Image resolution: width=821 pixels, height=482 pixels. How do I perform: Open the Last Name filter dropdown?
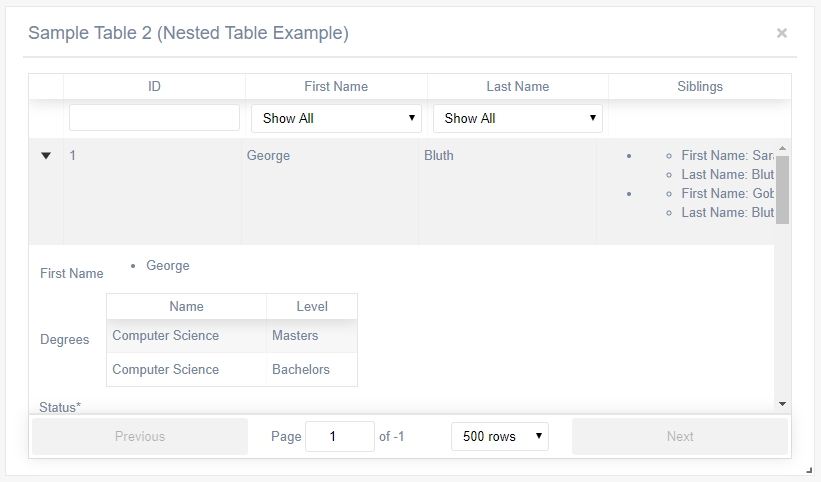click(x=518, y=118)
